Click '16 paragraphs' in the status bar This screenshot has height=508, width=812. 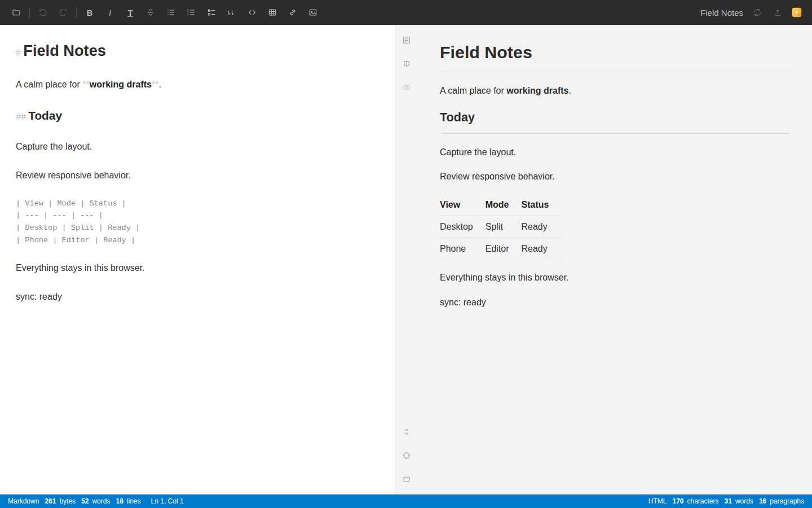click(782, 501)
